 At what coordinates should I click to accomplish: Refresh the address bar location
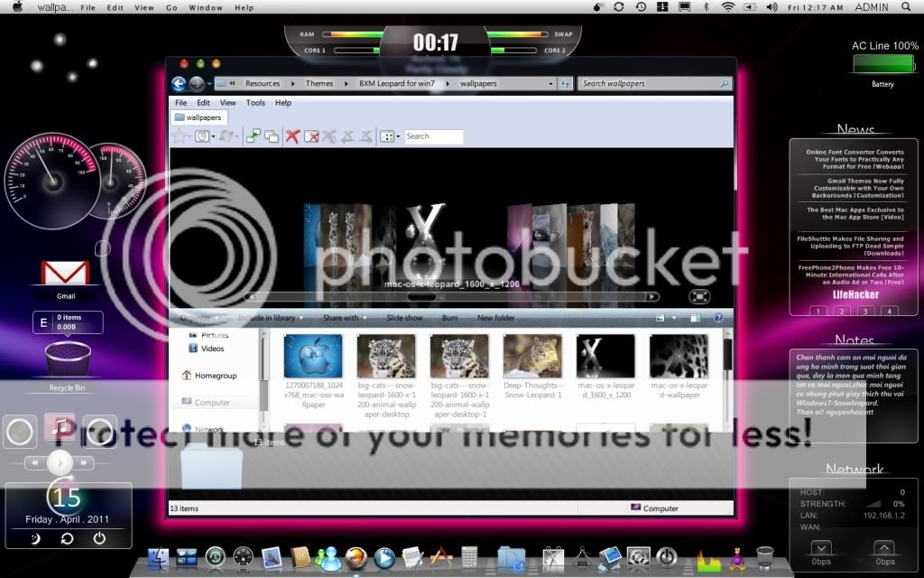tap(566, 84)
